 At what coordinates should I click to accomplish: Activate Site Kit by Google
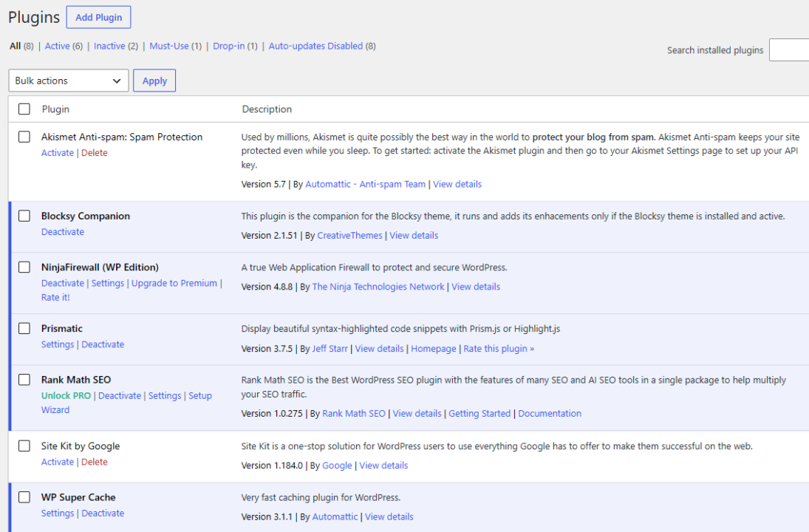[58, 462]
